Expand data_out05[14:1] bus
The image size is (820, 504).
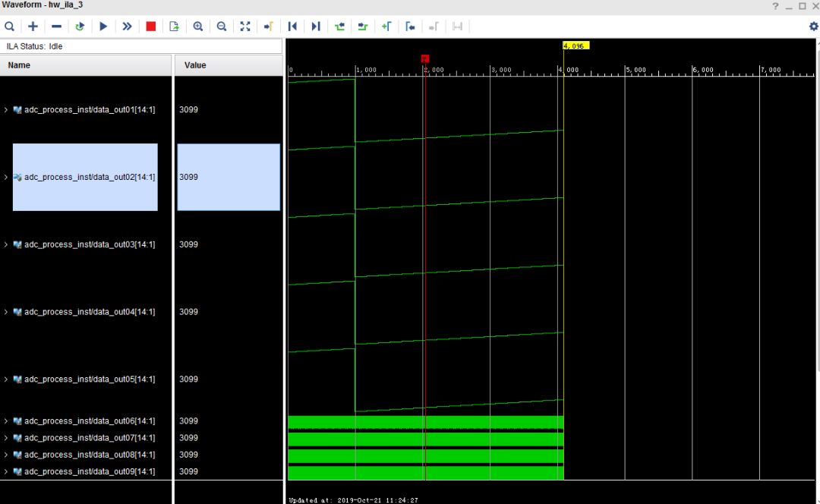[x=6, y=380]
